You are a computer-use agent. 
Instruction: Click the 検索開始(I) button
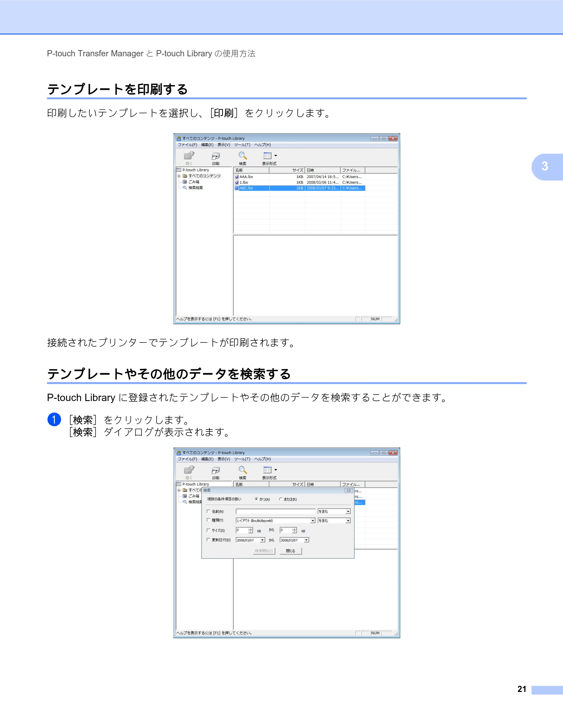(264, 551)
